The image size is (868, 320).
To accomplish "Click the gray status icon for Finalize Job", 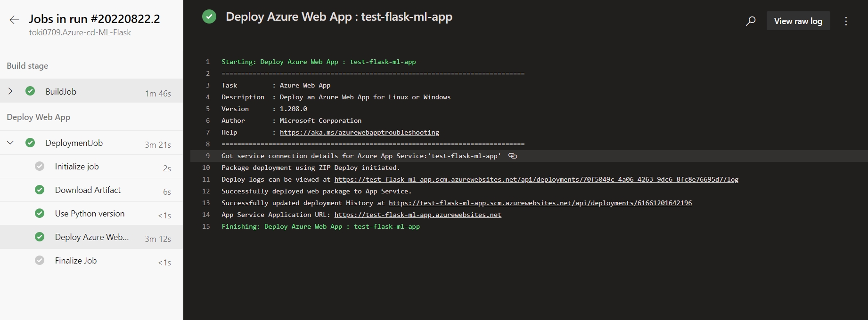I will click(x=40, y=260).
